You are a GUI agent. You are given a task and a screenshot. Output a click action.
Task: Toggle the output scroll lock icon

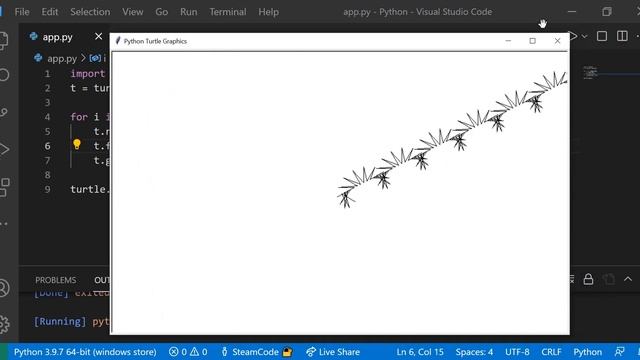click(588, 279)
